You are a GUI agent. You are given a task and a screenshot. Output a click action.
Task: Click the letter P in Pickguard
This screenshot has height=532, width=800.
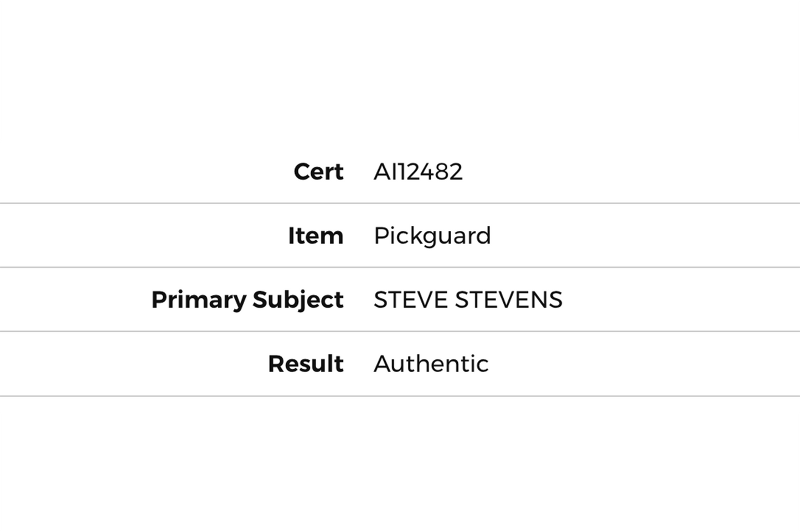pos(380,236)
